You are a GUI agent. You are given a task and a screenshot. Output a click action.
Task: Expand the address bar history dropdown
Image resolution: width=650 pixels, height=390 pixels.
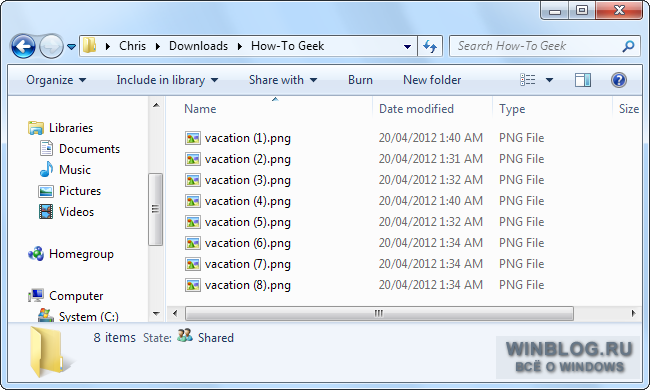click(x=407, y=46)
